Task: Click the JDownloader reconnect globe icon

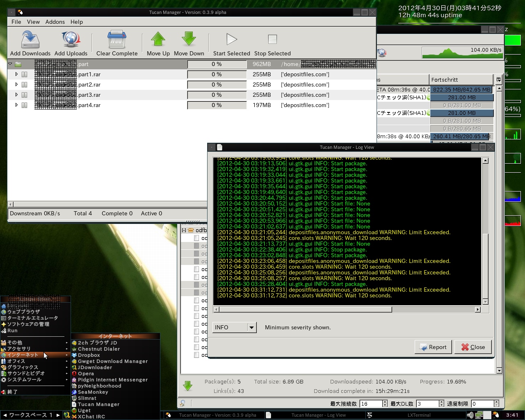Action: 382,53
